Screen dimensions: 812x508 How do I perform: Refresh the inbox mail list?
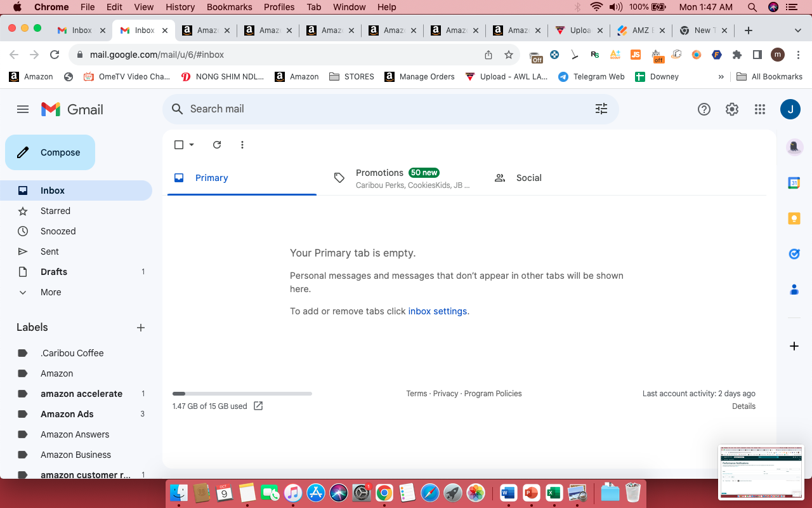[217, 145]
